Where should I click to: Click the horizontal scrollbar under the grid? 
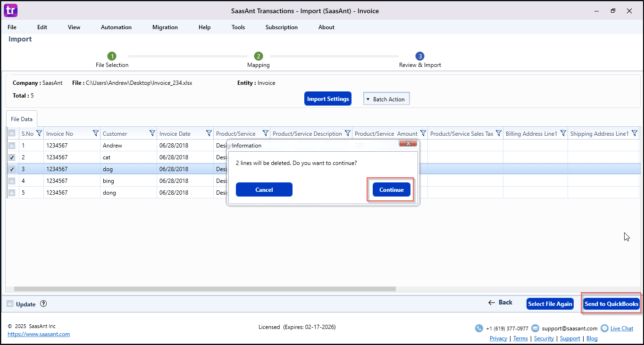[x=205, y=289]
